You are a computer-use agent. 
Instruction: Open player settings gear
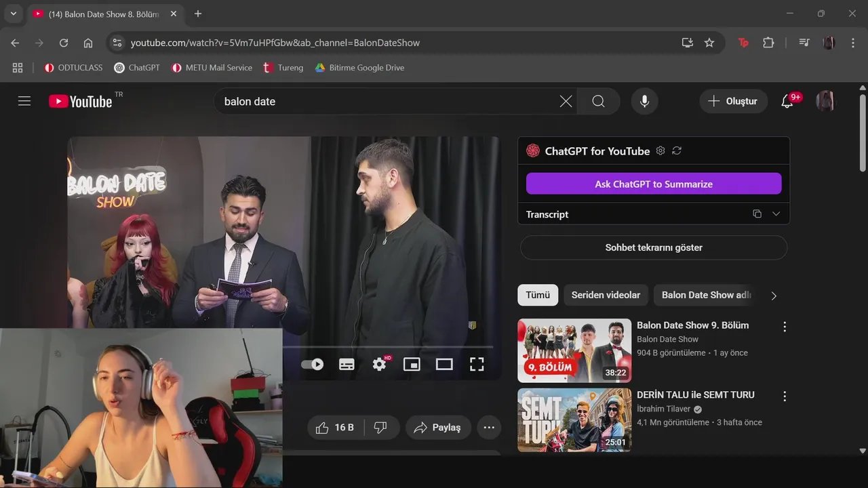tap(380, 364)
